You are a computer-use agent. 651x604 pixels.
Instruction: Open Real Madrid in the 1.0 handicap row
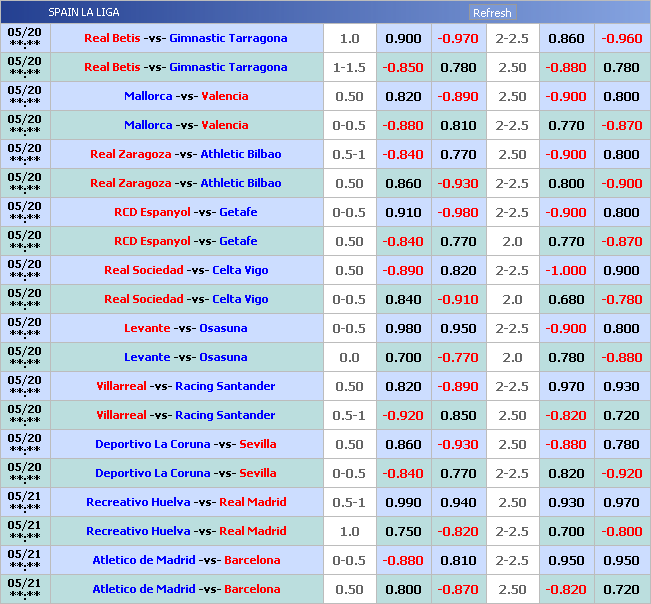[252, 532]
